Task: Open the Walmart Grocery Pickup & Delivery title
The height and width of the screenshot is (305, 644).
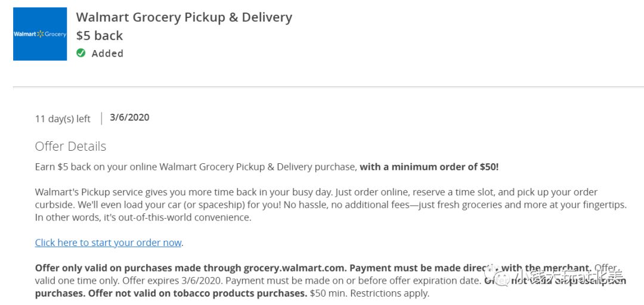Action: pyautogui.click(x=184, y=18)
